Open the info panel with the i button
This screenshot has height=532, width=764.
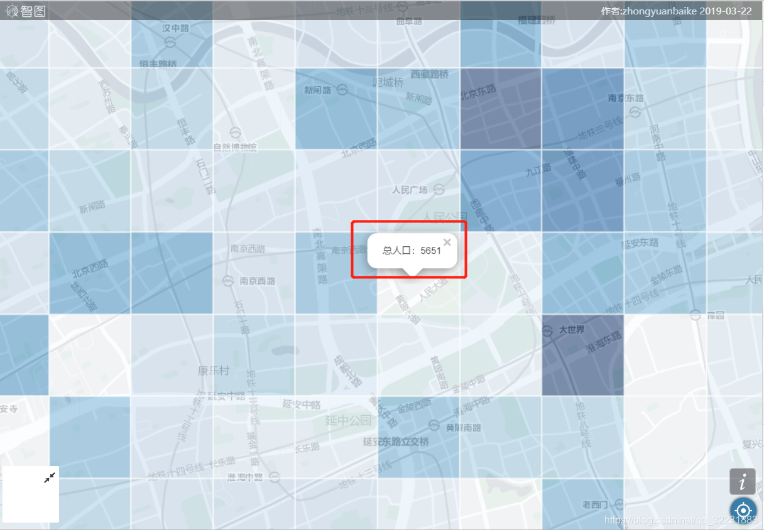(743, 482)
